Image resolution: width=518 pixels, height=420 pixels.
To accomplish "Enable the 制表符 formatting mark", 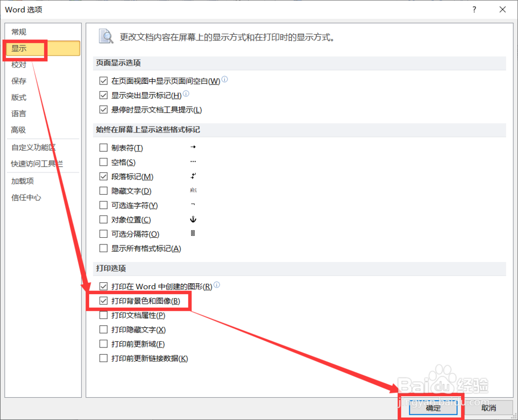I will point(104,147).
